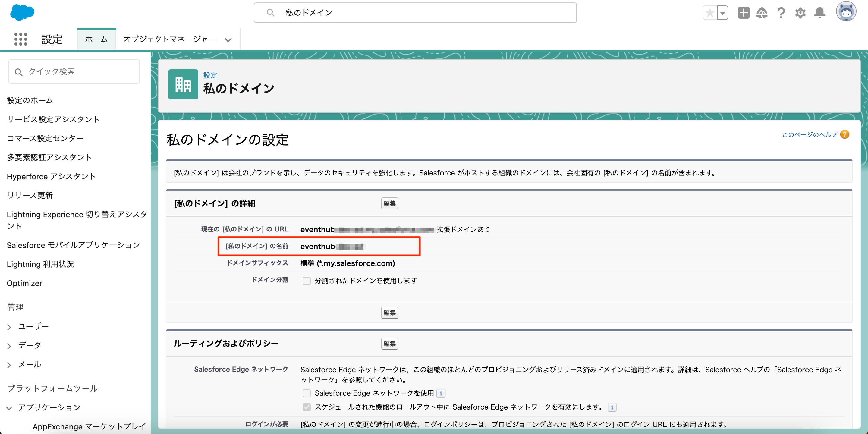Toggle the Salesforce Edge ネットワークを使用 checkbox
Image resolution: width=868 pixels, height=434 pixels.
[x=307, y=393]
